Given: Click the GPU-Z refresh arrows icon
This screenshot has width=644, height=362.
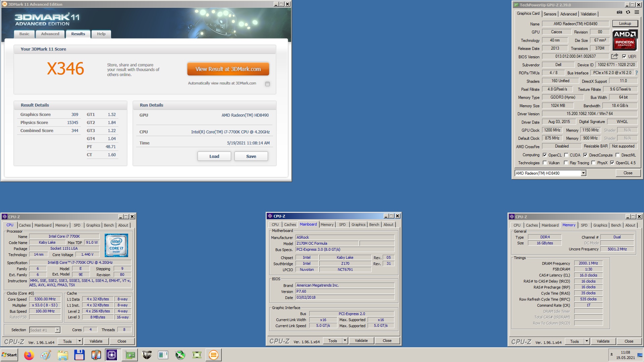Looking at the screenshot, I should coord(628,12).
